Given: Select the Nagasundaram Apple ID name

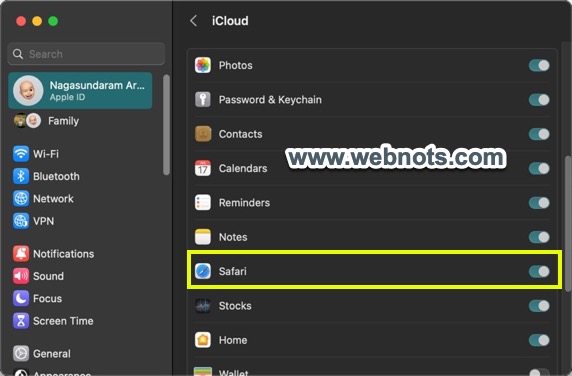Looking at the screenshot, I should 97,85.
